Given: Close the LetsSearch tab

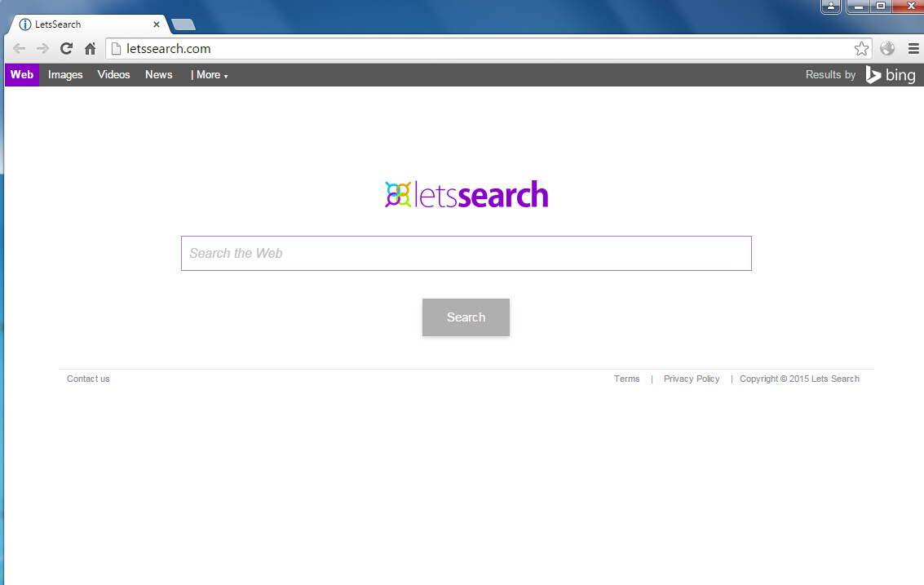Looking at the screenshot, I should tap(156, 24).
